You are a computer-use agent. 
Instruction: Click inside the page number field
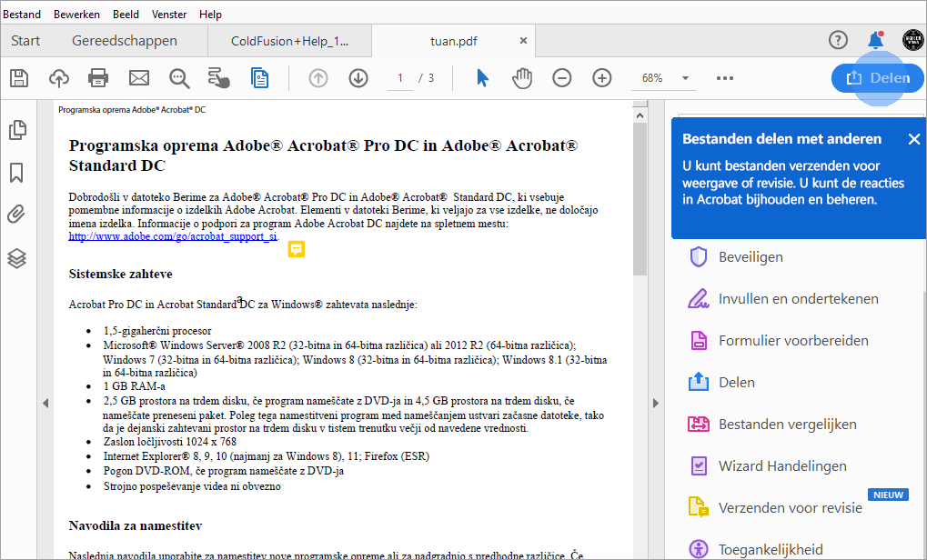[399, 78]
